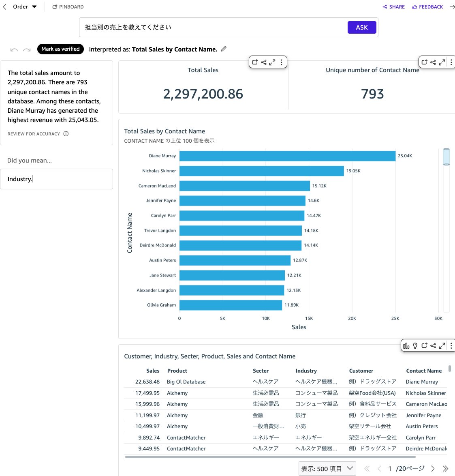Open the Order dataset dropdown
455x476 pixels.
(x=24, y=6)
